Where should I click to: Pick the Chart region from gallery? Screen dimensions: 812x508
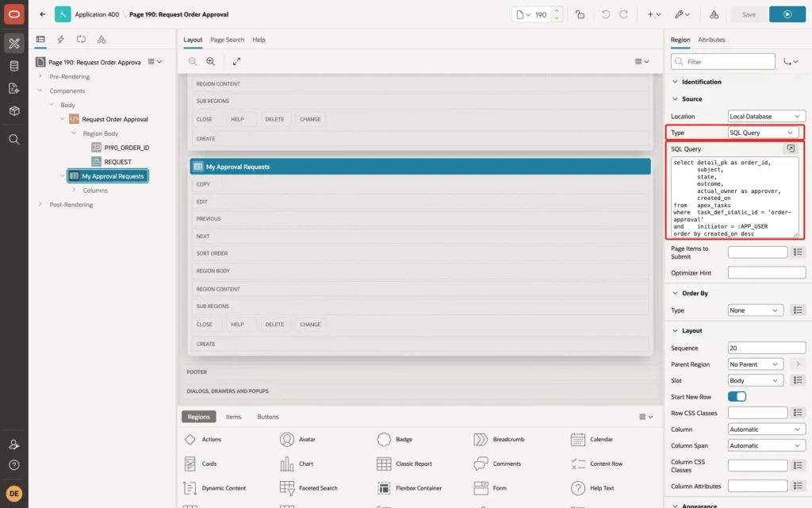(x=297, y=464)
